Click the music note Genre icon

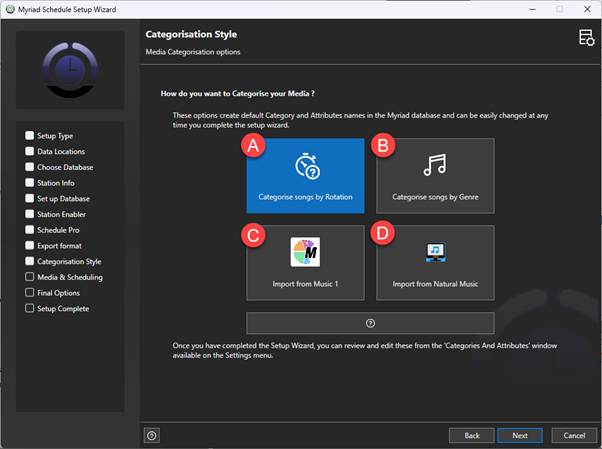(435, 165)
